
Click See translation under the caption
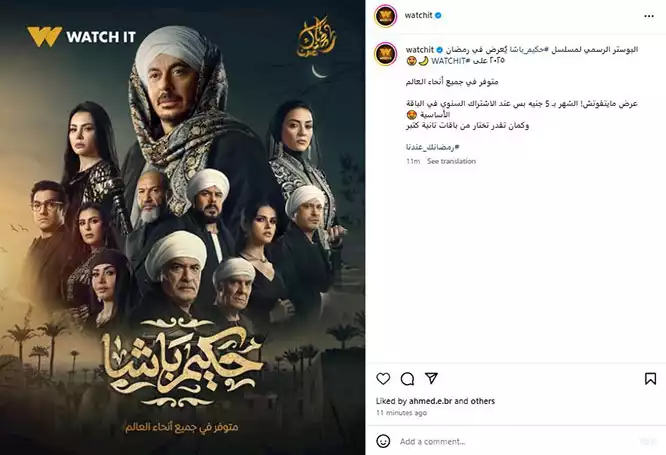[451, 161]
